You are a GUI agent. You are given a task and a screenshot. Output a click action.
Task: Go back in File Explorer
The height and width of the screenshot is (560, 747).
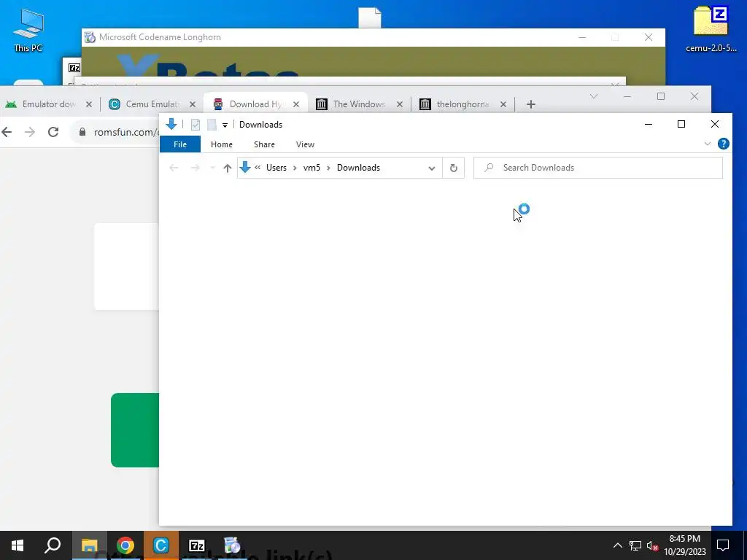point(174,168)
